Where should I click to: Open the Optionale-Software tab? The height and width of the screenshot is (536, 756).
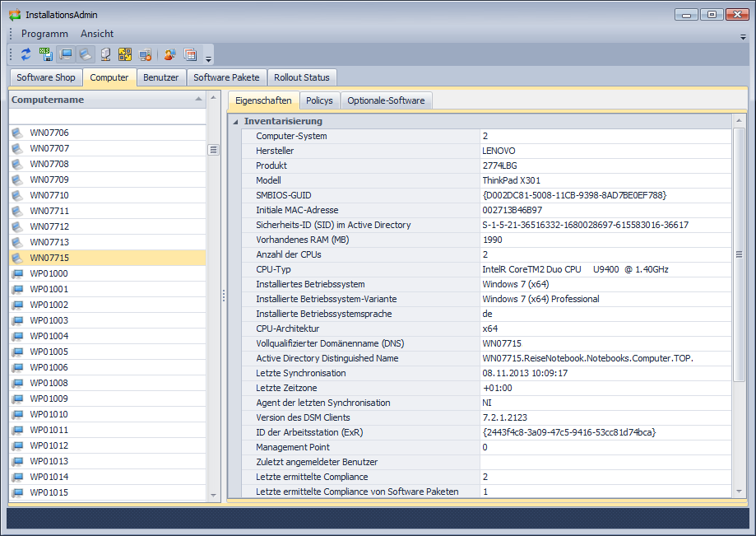[386, 100]
